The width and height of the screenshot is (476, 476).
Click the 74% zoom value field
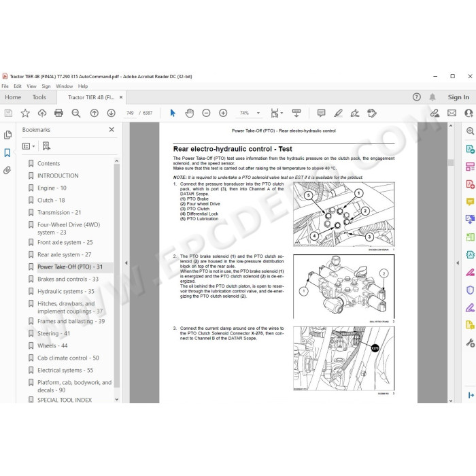point(244,114)
